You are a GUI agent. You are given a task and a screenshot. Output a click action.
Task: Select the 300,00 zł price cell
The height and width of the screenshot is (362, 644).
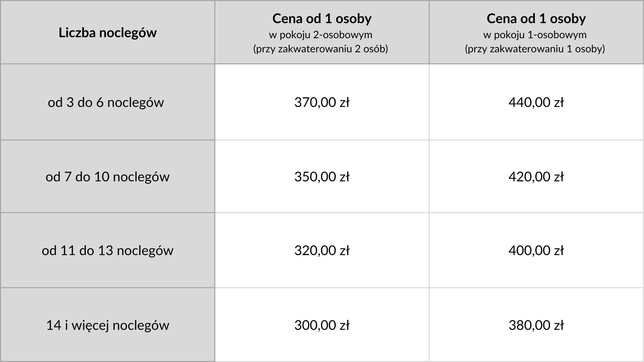pyautogui.click(x=322, y=325)
